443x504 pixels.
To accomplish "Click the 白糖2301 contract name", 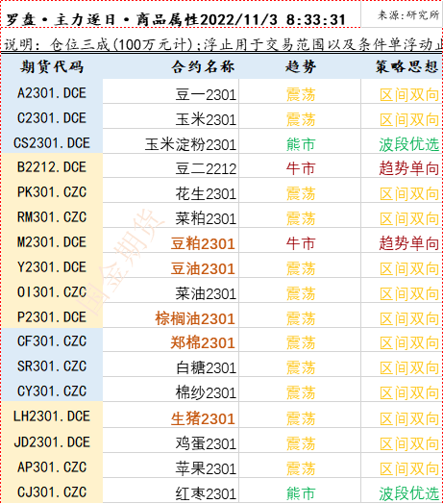I will [x=206, y=368].
